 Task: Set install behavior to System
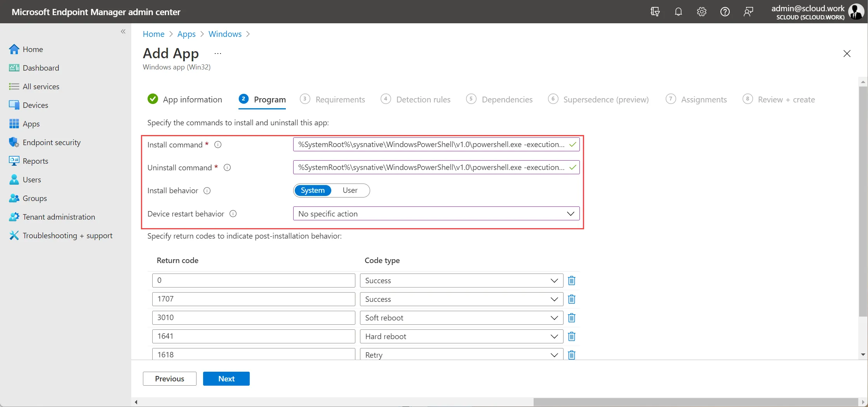point(313,191)
